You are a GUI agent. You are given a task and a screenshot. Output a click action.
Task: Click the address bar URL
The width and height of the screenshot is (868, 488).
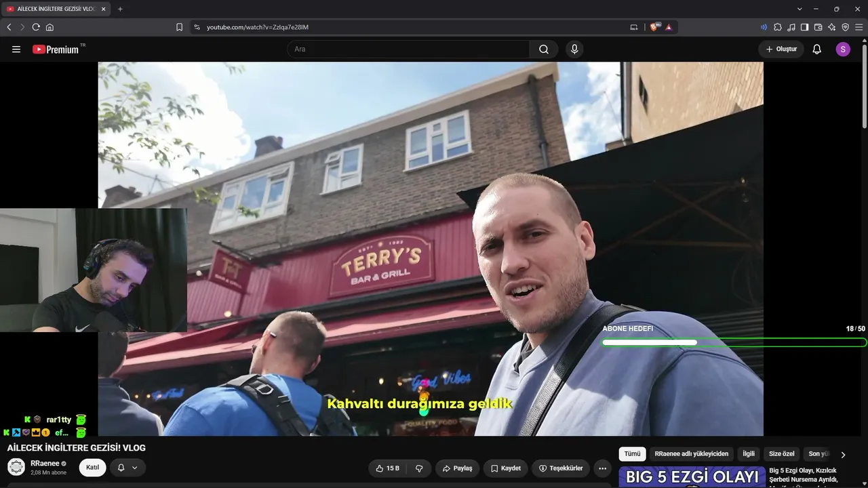tap(258, 27)
